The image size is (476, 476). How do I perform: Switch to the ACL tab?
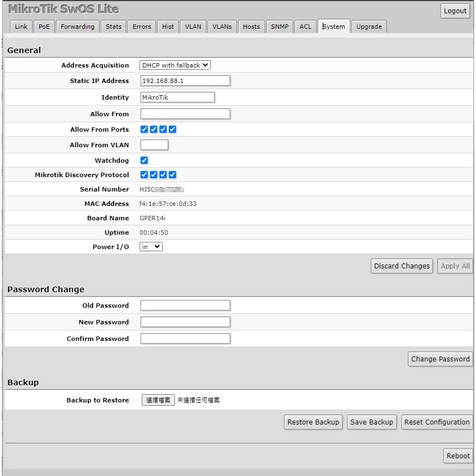tap(306, 27)
